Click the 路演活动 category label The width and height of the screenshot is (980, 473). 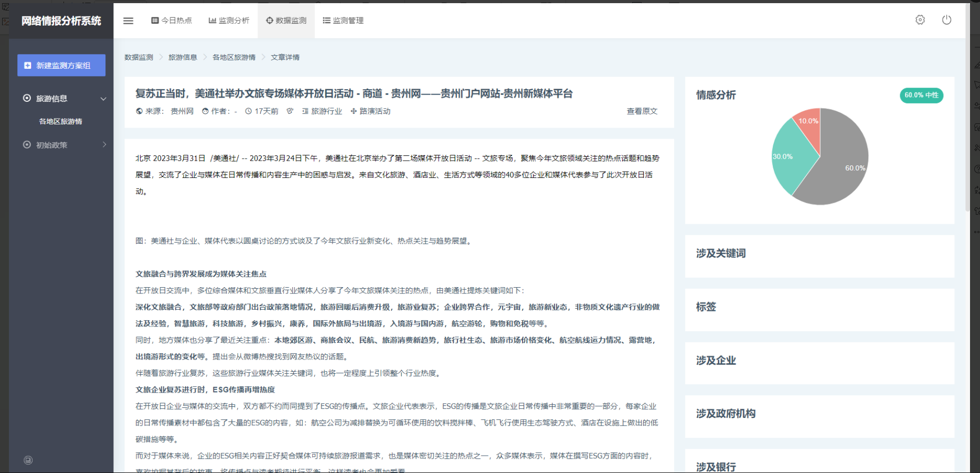pos(375,111)
